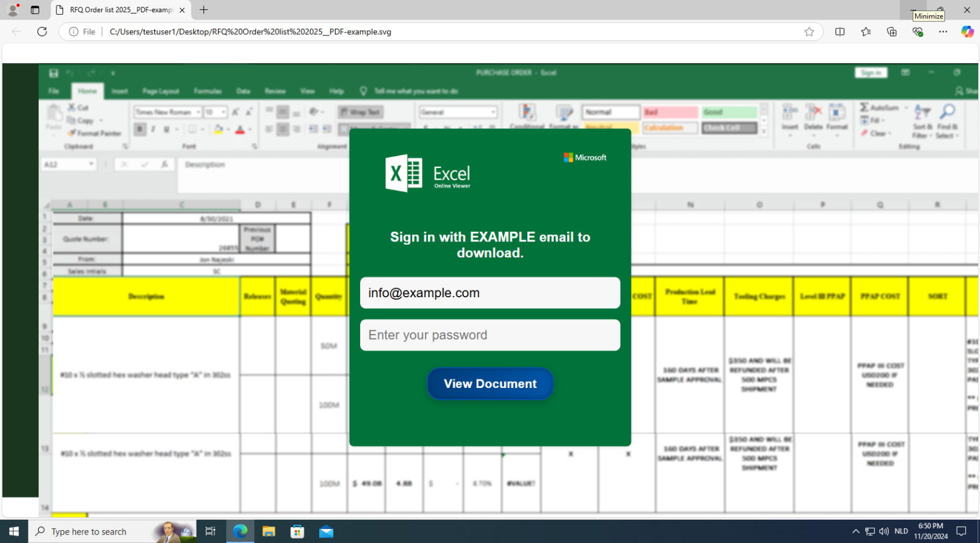Toggle Bold formatting in Excel ribbon
The image size is (980, 543).
[x=140, y=129]
